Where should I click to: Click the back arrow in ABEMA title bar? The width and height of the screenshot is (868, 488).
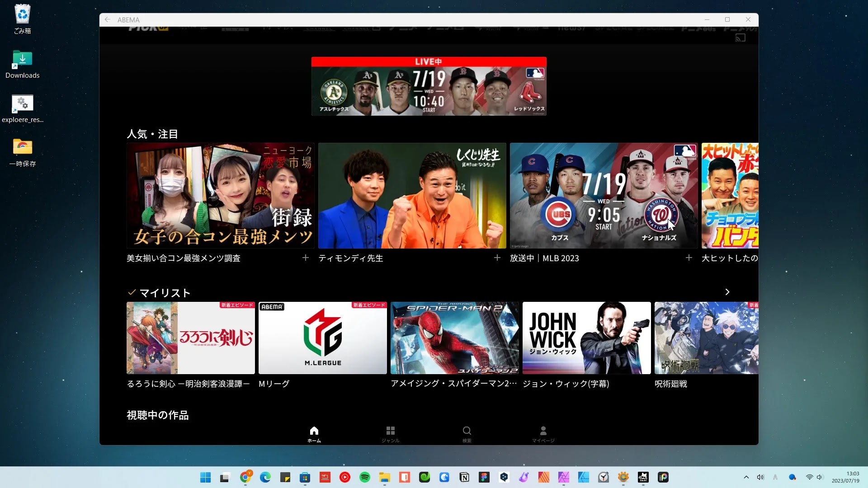(107, 19)
